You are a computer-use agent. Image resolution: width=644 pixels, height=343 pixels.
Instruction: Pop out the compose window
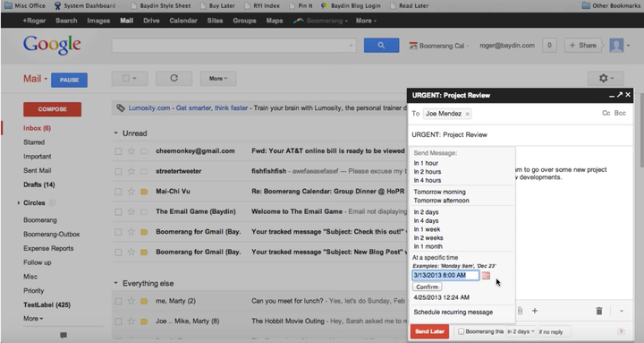click(x=620, y=95)
